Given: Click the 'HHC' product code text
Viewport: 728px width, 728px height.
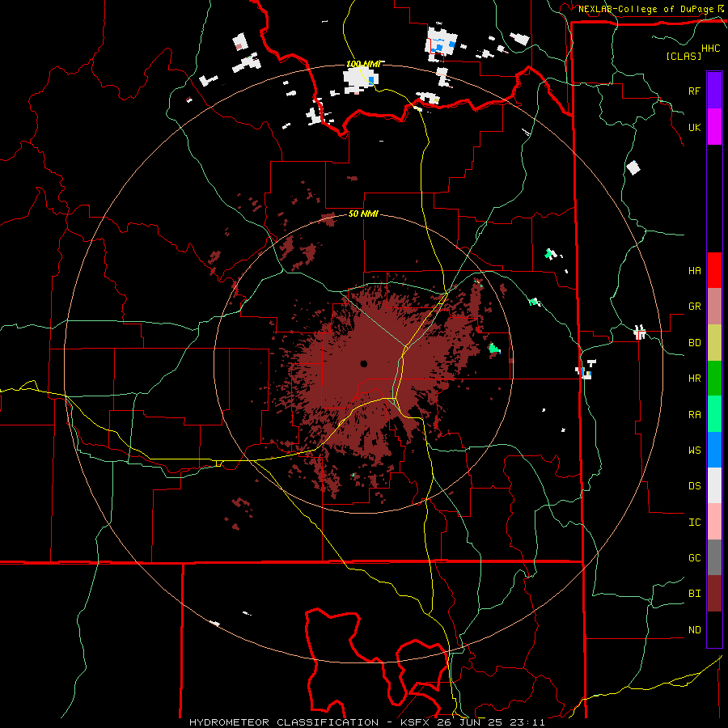Looking at the screenshot, I should [711, 49].
